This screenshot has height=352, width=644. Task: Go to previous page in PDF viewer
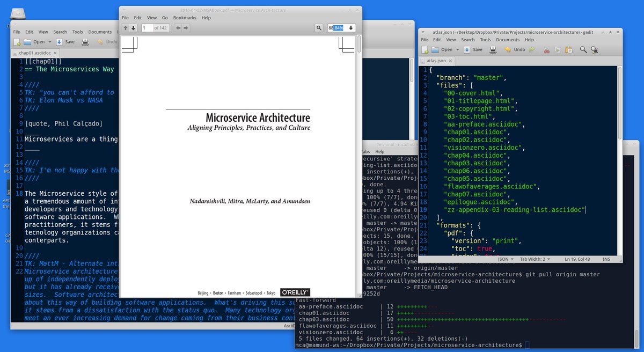click(125, 28)
